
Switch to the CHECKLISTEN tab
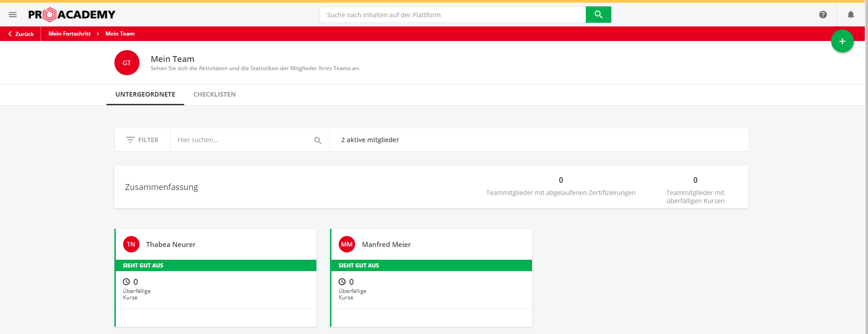point(214,94)
